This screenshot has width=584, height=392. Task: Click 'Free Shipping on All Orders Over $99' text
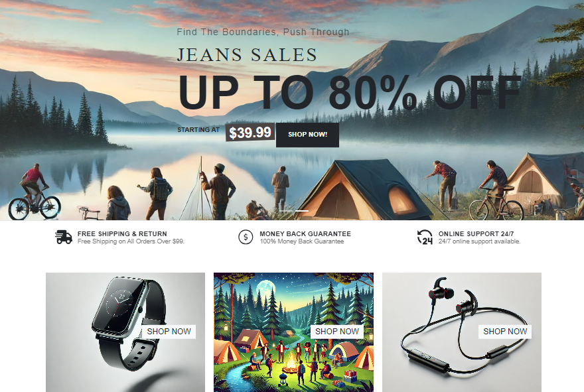click(131, 241)
